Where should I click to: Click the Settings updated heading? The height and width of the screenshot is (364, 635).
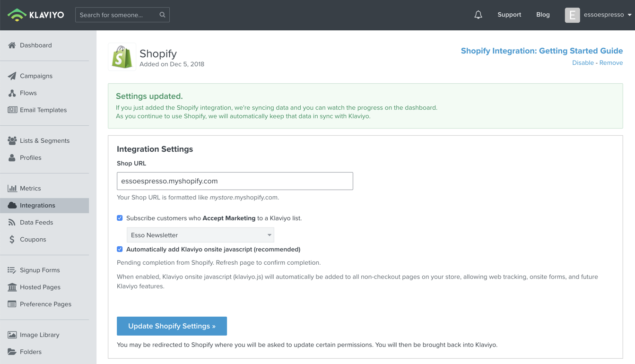pyautogui.click(x=149, y=96)
